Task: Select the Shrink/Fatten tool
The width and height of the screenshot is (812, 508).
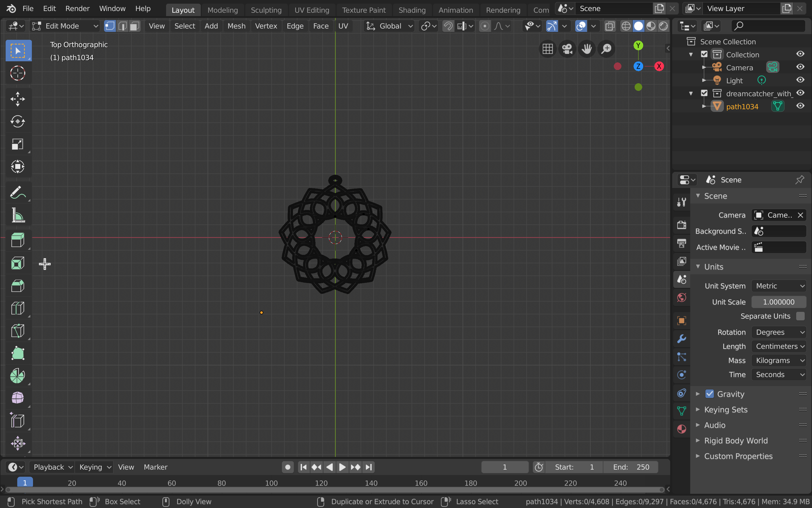Action: coord(18,443)
